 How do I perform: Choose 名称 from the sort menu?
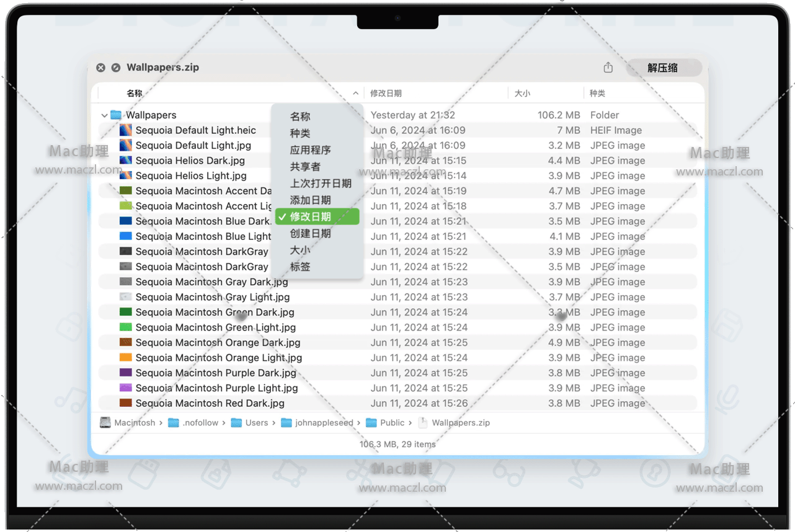[x=300, y=117]
